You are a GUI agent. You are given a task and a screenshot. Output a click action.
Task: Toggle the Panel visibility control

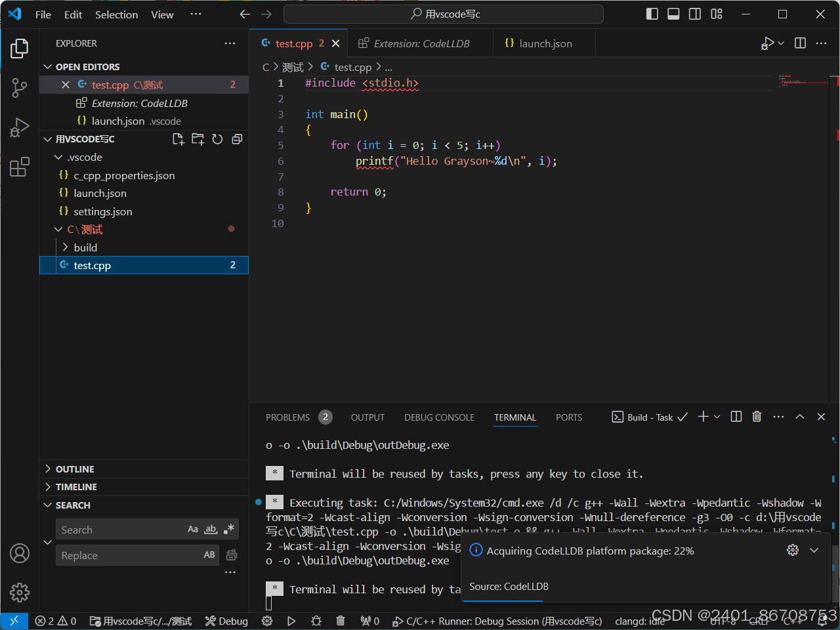click(673, 13)
